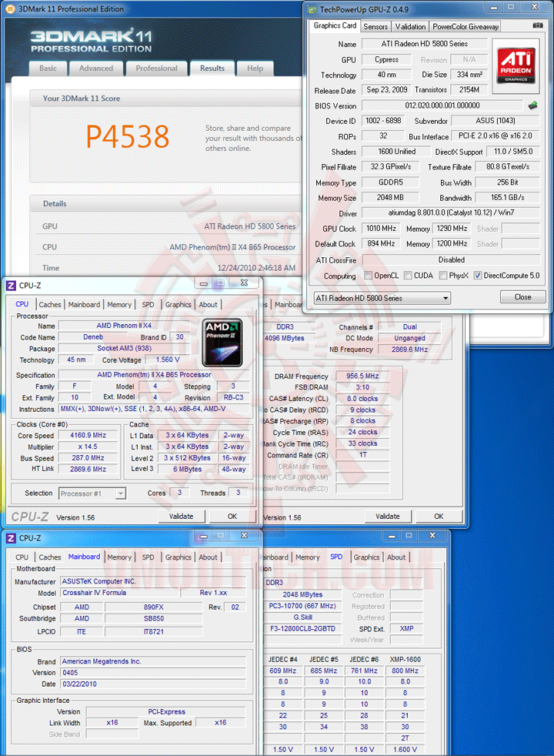Click the AMD Phenom II logo in CPU-Z

(x=222, y=343)
